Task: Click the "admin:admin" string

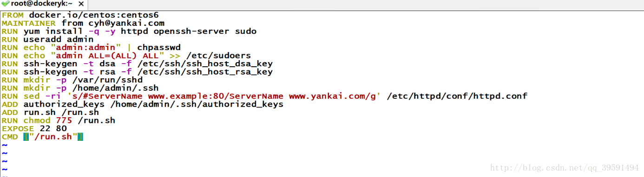Action: pos(85,48)
